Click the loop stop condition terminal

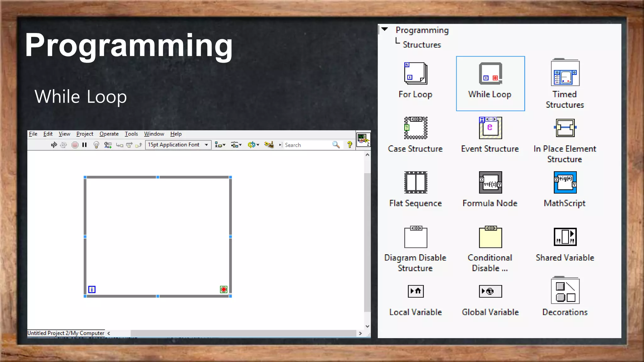click(x=224, y=289)
